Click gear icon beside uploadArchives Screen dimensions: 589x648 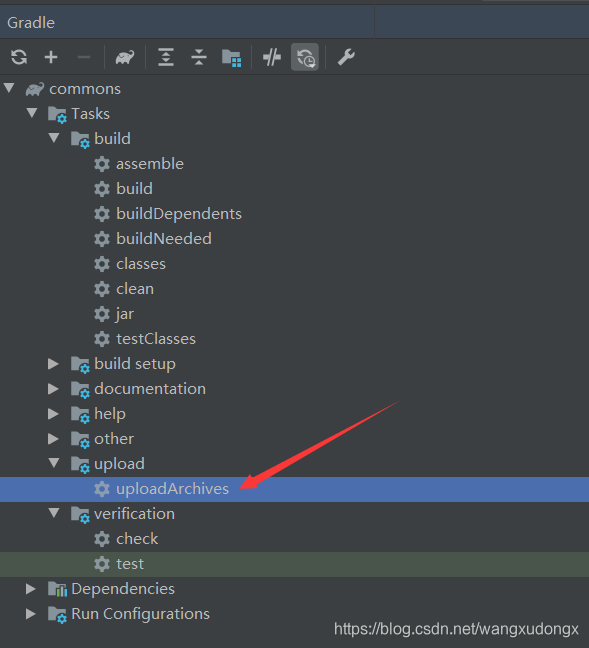[102, 489]
